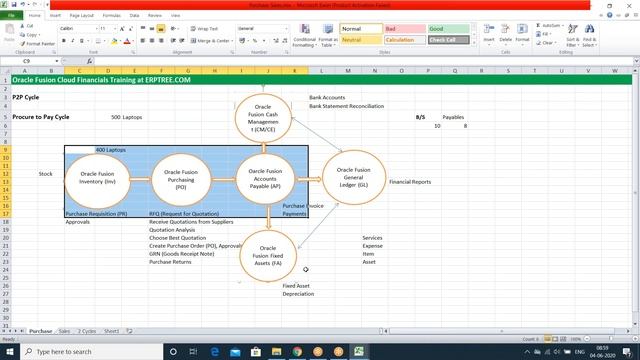This screenshot has width=640, height=360.
Task: Align cell text to the right
Action: click(x=161, y=41)
